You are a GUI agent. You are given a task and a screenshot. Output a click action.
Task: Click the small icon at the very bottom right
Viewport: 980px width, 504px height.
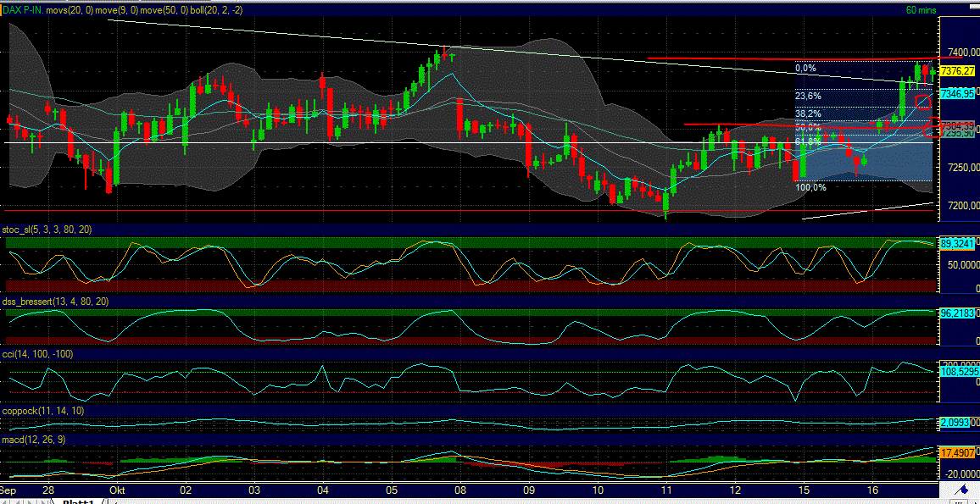click(960, 502)
